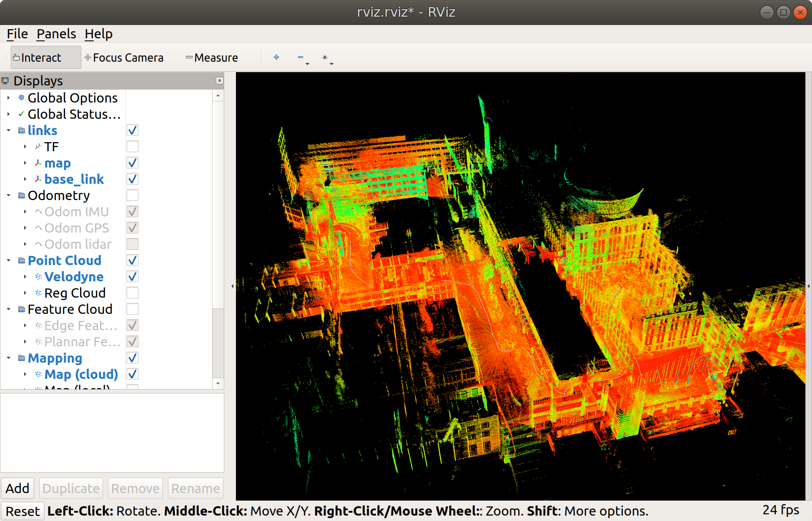Screen dimensions: 812x521
Task: Click the base_link axes icon
Action: coord(38,179)
